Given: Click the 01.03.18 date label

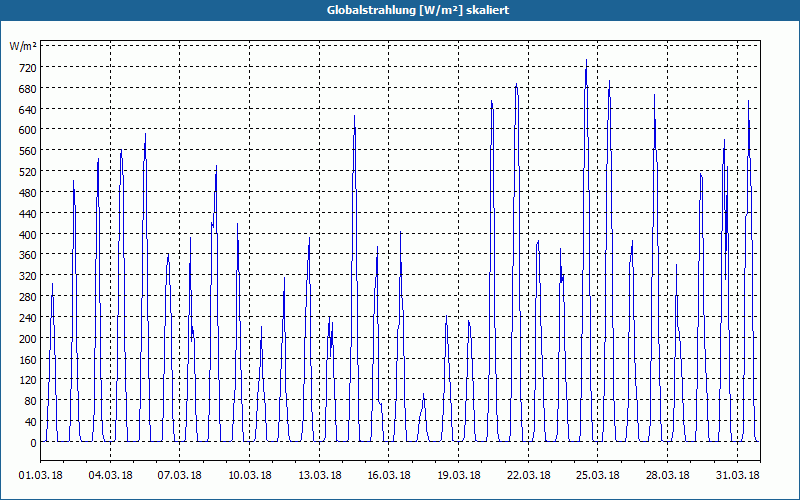Looking at the screenshot, I should 41,475.
